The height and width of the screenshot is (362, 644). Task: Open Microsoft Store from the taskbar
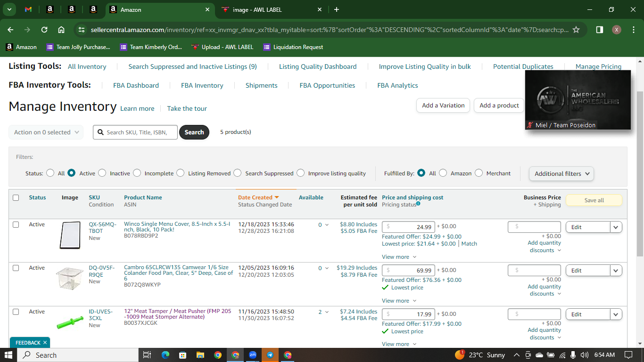coord(183,355)
